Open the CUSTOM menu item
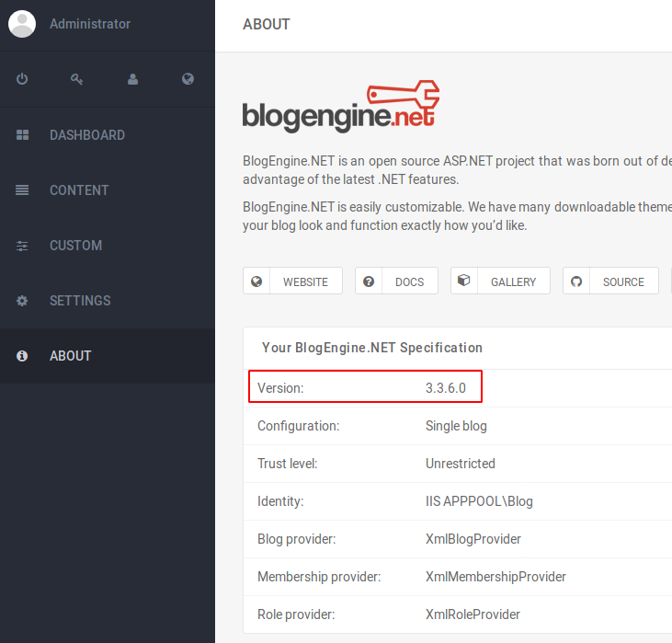The image size is (672, 643). tap(108, 246)
